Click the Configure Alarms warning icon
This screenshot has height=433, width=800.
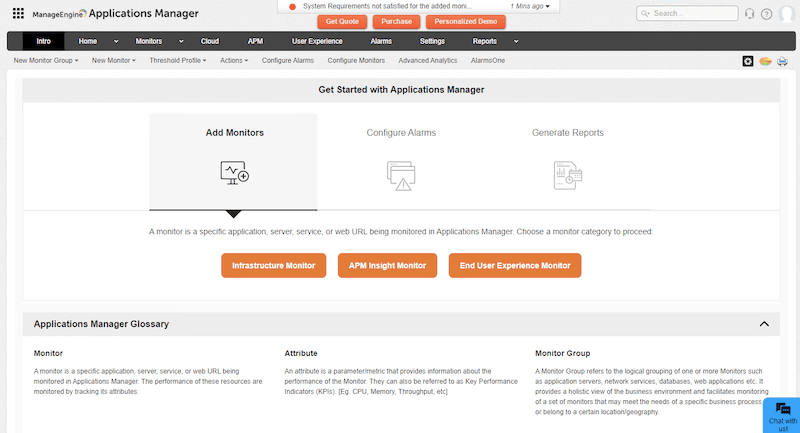pos(401,175)
